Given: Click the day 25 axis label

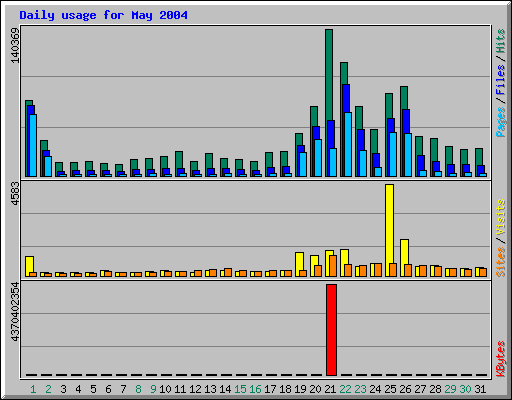Looking at the screenshot, I should click(390, 389).
